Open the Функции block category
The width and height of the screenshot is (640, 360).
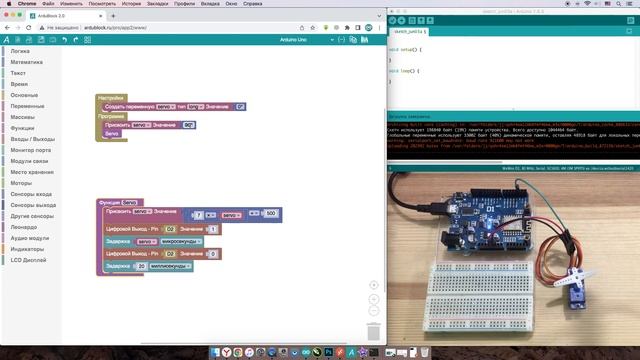tap(22, 128)
